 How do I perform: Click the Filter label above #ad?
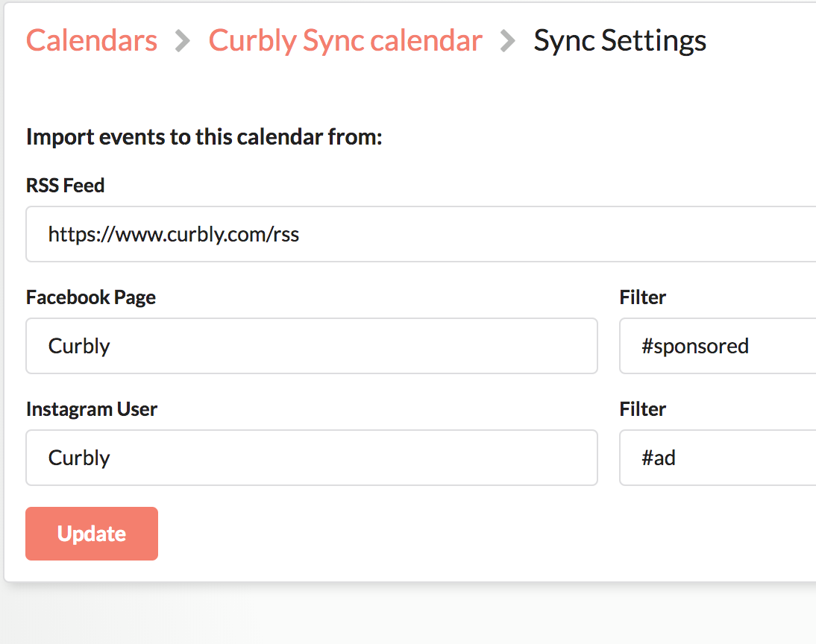pos(642,409)
